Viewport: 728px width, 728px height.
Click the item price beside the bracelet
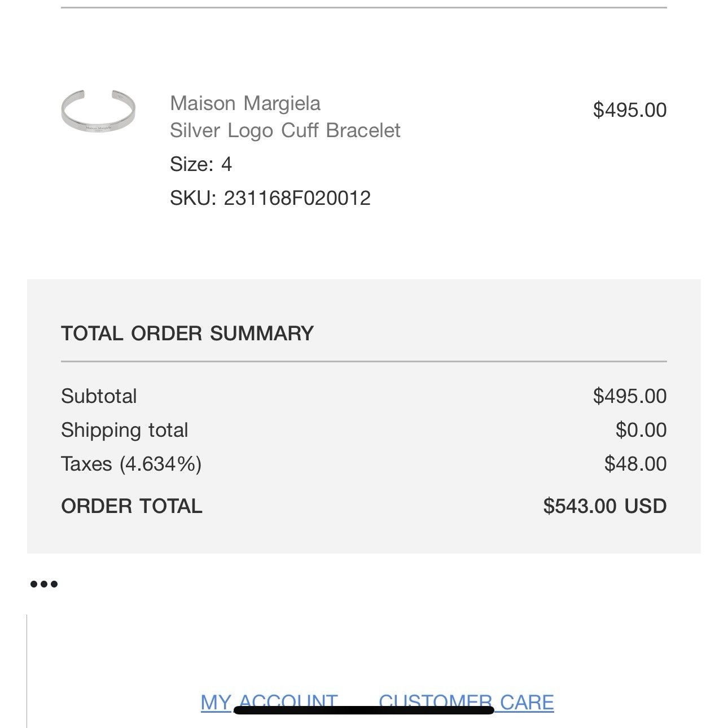(630, 110)
